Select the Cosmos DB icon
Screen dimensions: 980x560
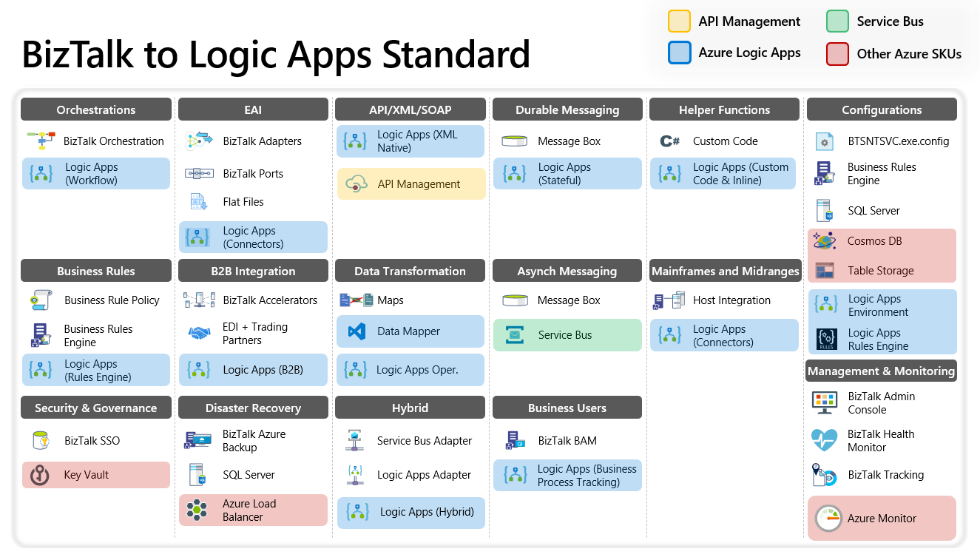pos(824,240)
